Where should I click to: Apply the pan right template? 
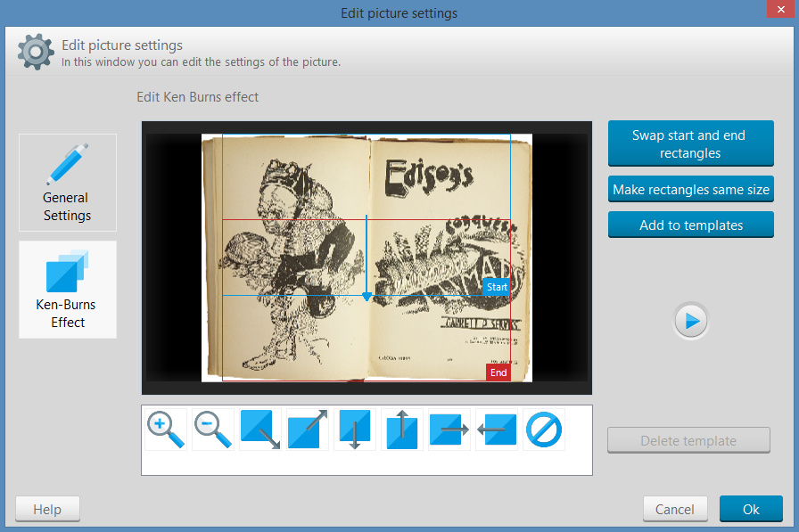pyautogui.click(x=449, y=430)
